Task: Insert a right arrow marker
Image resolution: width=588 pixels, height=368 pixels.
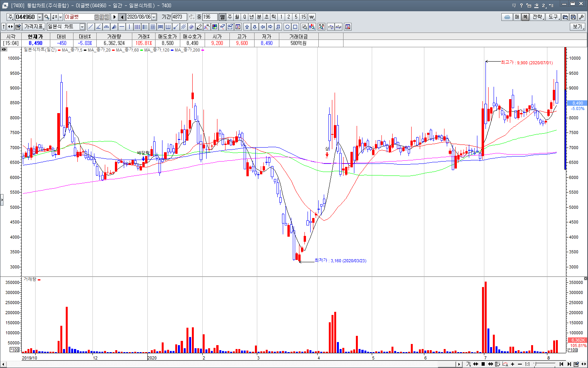Action: tap(270, 27)
